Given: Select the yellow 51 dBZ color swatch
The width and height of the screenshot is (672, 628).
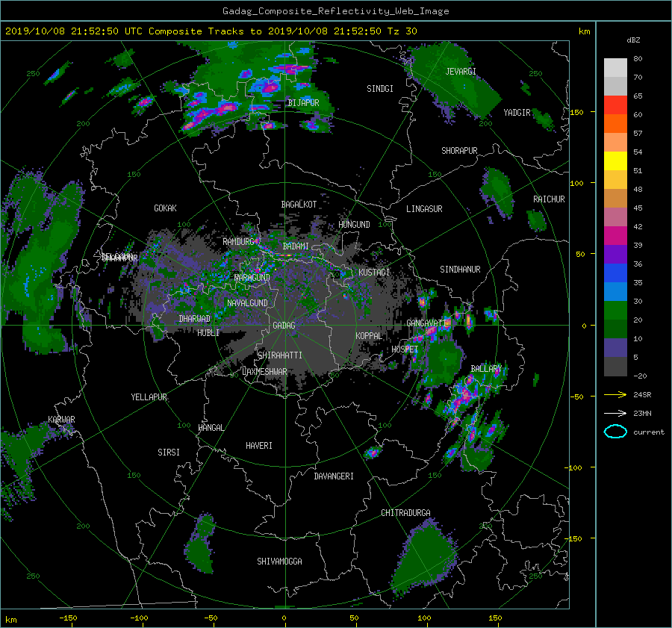Looking at the screenshot, I should [x=615, y=161].
